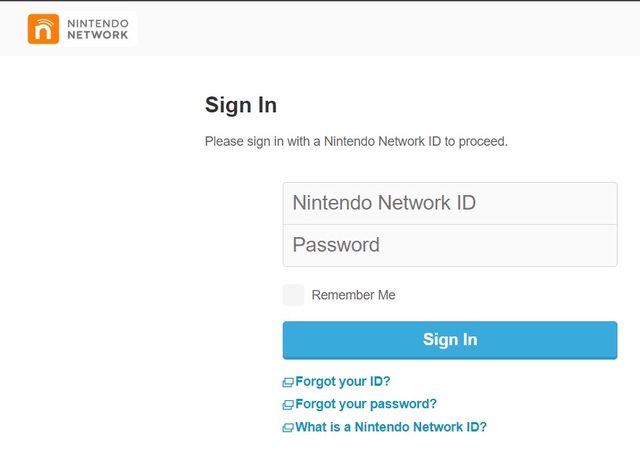Viewport: 640px width, 459px height.
Task: Click the "Remember Me" label text
Action: point(353,295)
